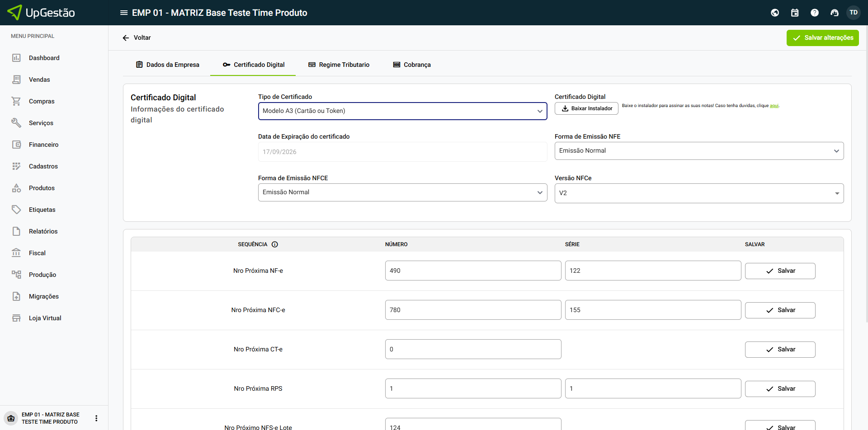Click the TD user avatar
Screen dimensions: 868x430
[x=854, y=13]
